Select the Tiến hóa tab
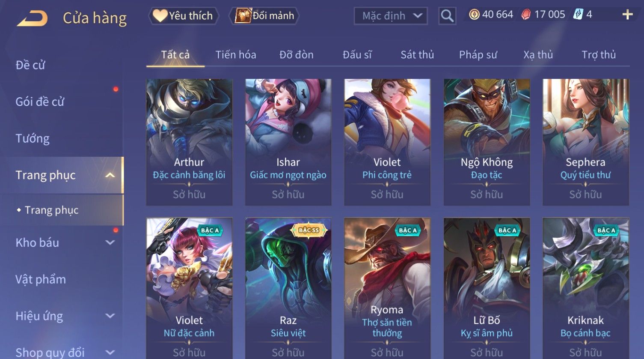 (236, 55)
